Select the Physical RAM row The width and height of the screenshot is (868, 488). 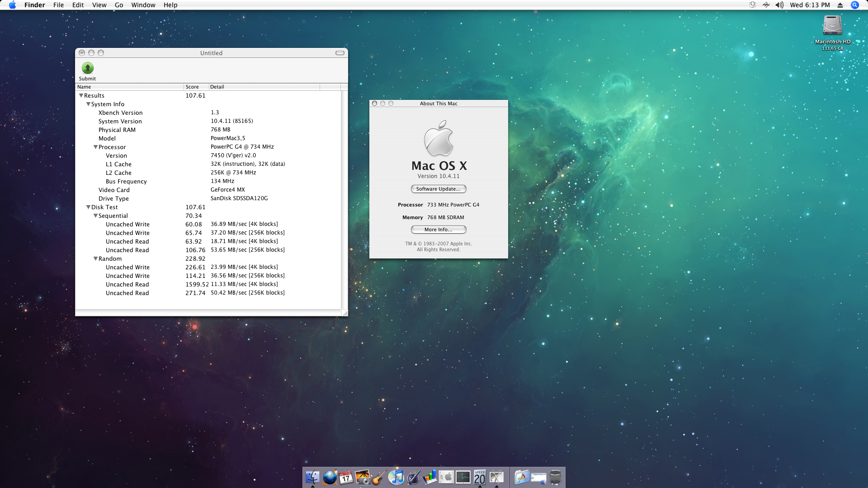click(x=208, y=130)
